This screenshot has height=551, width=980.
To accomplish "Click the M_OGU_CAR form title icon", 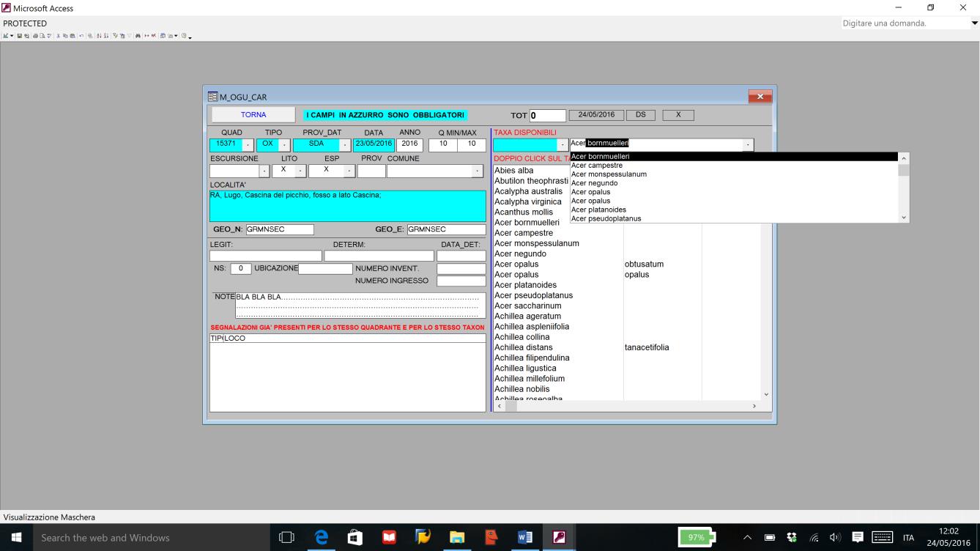I will [x=213, y=97].
